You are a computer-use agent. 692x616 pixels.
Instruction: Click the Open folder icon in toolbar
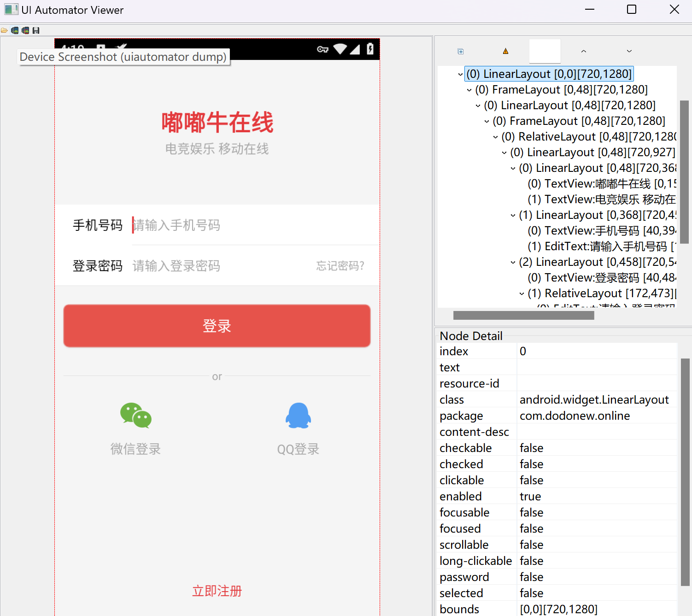[x=4, y=30]
